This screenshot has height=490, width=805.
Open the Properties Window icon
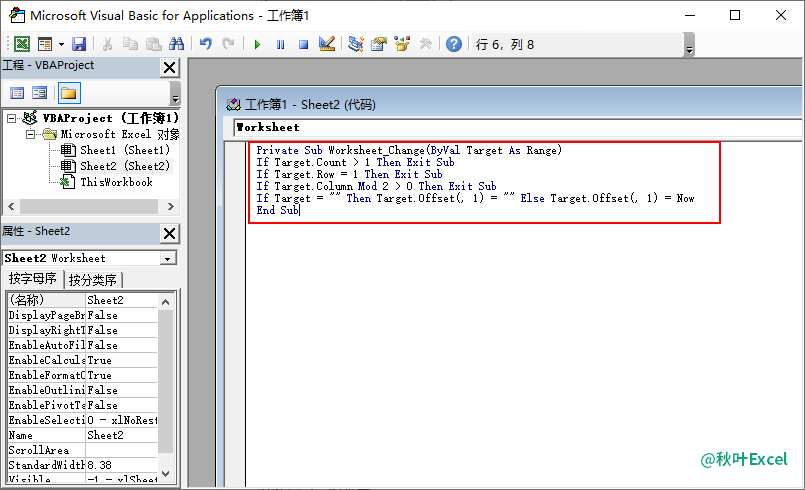379,44
